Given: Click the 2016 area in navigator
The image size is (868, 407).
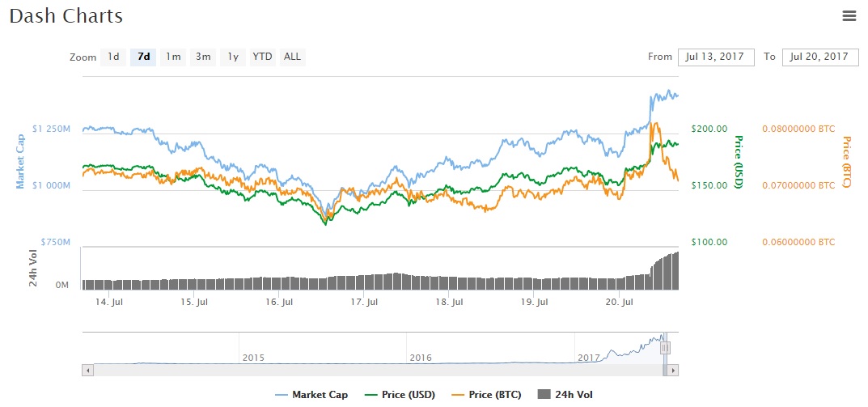Looking at the screenshot, I should (x=420, y=358).
